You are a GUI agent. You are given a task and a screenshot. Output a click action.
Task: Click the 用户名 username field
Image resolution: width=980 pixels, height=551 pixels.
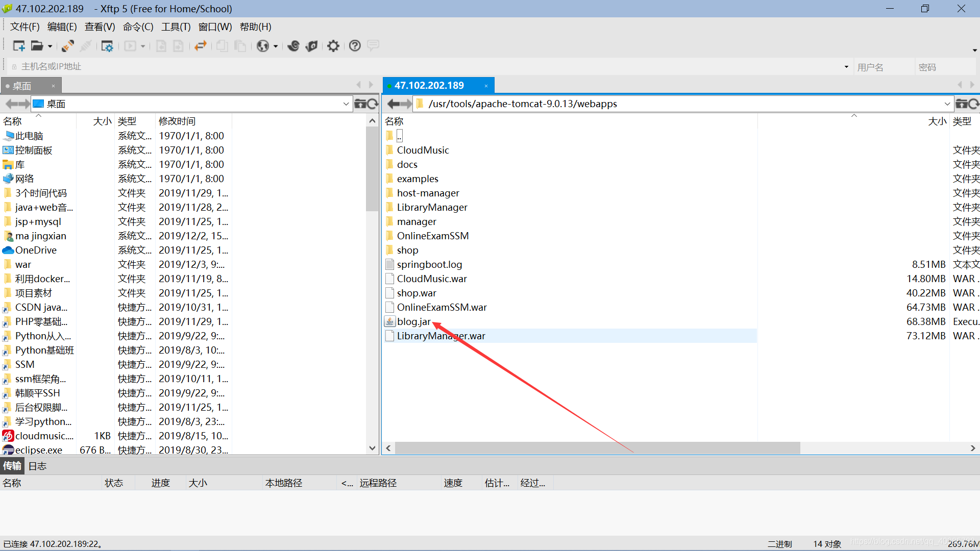[x=883, y=67]
